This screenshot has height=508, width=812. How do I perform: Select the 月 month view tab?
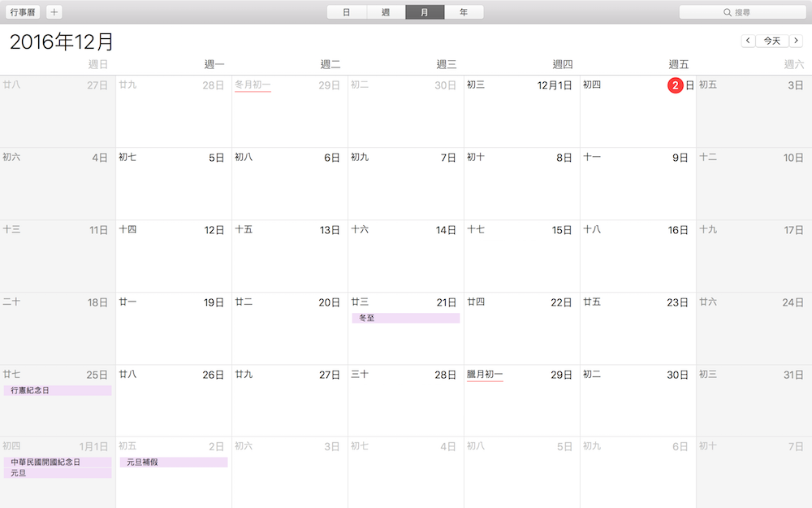click(x=425, y=12)
